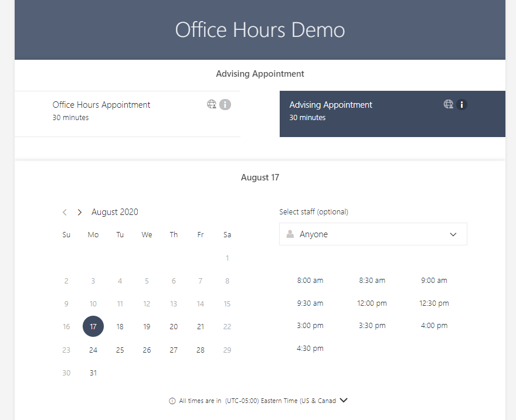Pick August 26 on the calendar
Image resolution: width=516 pixels, height=420 pixels.
point(147,350)
